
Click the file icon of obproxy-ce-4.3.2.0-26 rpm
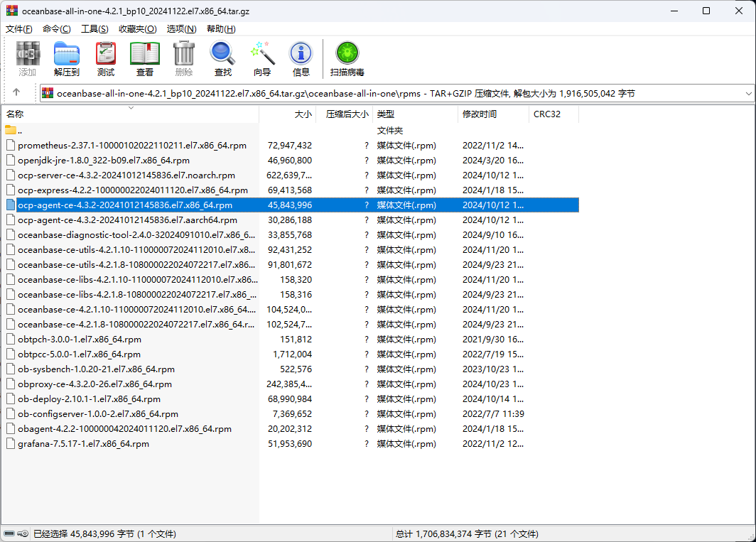(x=11, y=384)
